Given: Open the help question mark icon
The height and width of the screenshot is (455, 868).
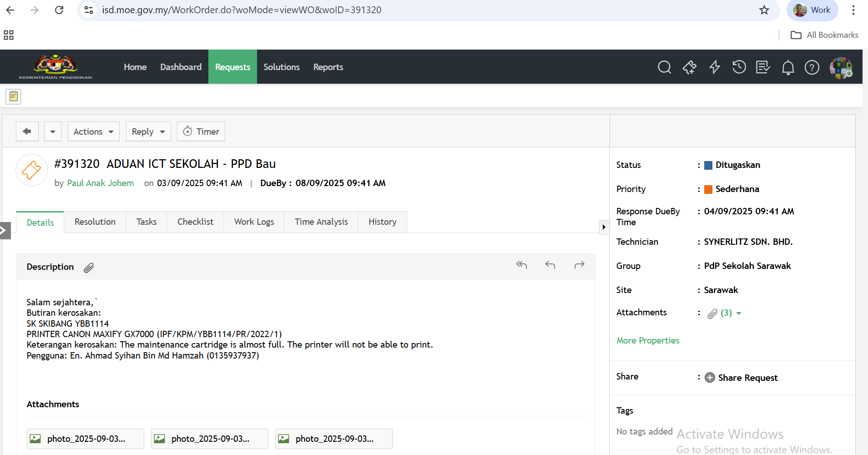Looking at the screenshot, I should 812,68.
